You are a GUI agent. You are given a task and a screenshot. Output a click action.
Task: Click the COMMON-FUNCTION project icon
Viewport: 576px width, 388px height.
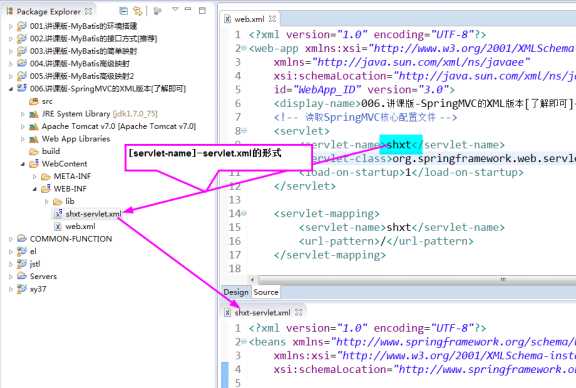[x=22, y=239]
